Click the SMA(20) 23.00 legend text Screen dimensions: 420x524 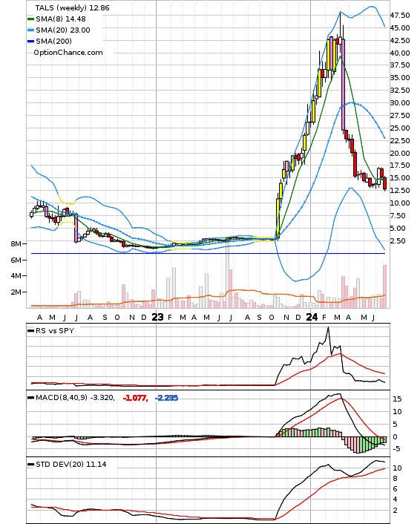[63, 30]
